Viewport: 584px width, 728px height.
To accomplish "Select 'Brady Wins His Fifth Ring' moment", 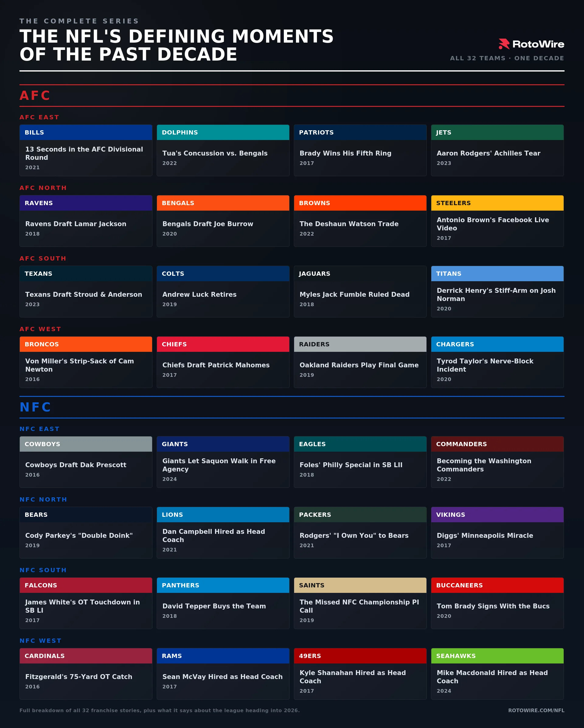I will click(346, 153).
